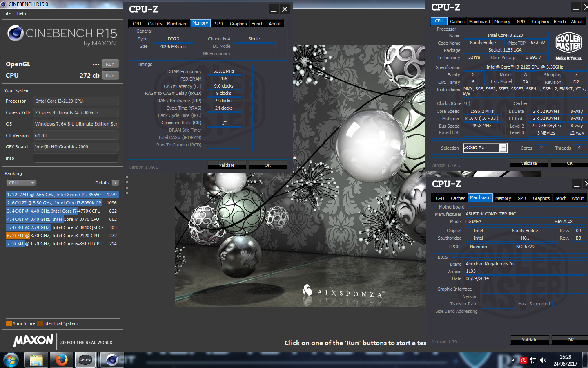Open the Cinebench Help menu
Screen dimensions: 588x368
click(21, 13)
